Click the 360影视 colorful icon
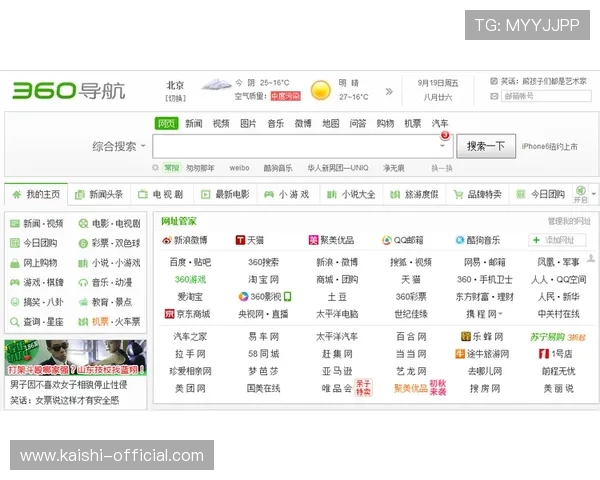 pos(243,296)
